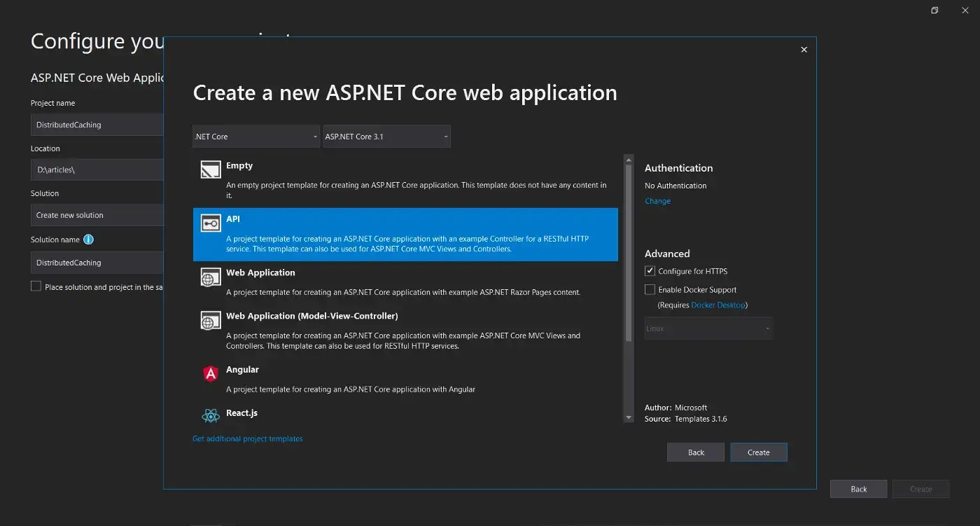Click the template list scrollbar thumb
Viewport: 980px width, 526px height.
(629, 252)
